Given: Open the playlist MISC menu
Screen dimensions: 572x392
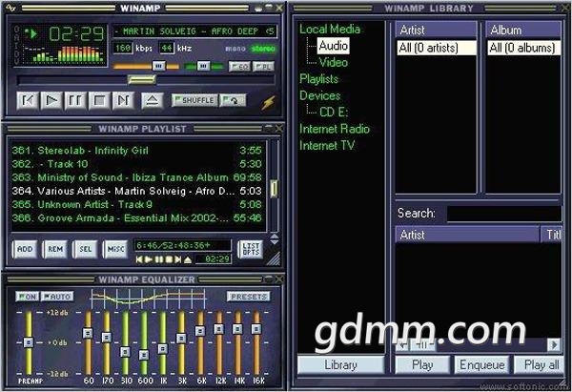Looking at the screenshot, I should (115, 249).
